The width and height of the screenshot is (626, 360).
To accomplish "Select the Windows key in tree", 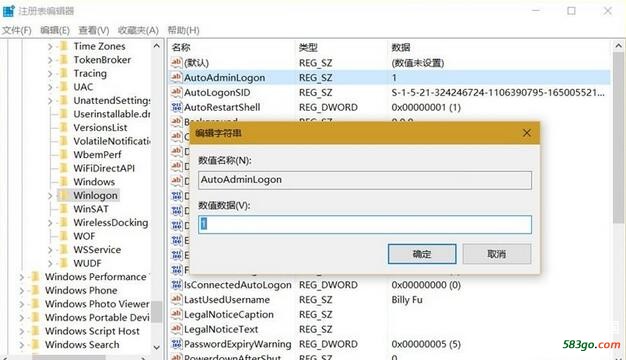I will click(94, 182).
